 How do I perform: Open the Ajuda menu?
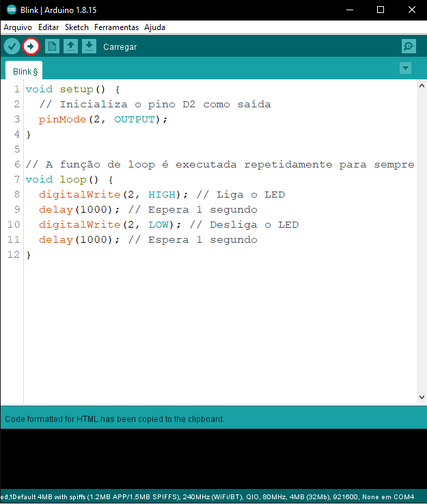[154, 27]
